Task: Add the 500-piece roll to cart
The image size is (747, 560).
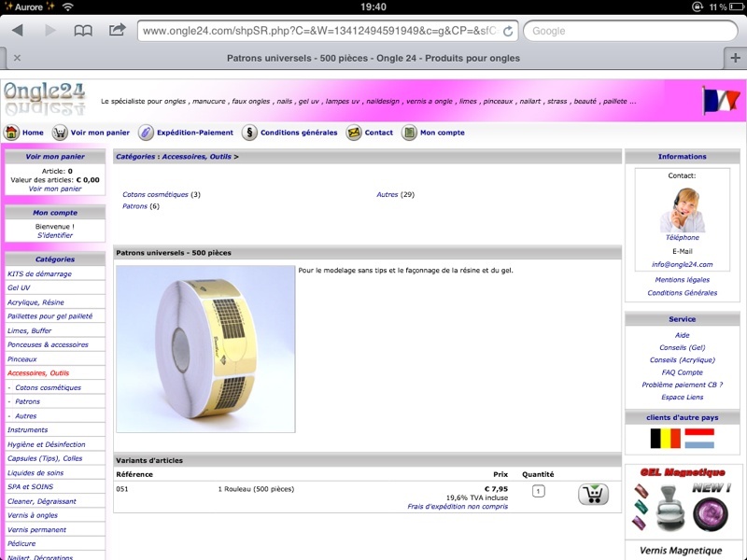Action: point(593,494)
